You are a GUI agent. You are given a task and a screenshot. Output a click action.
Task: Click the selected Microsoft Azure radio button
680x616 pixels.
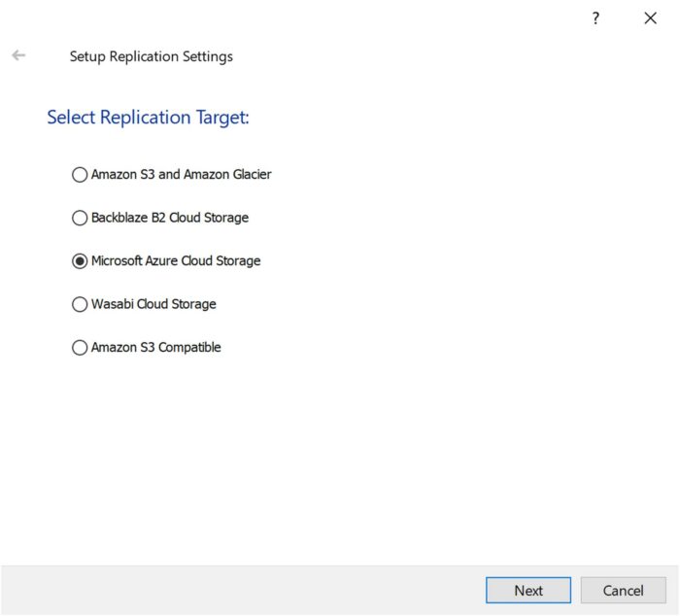click(80, 261)
